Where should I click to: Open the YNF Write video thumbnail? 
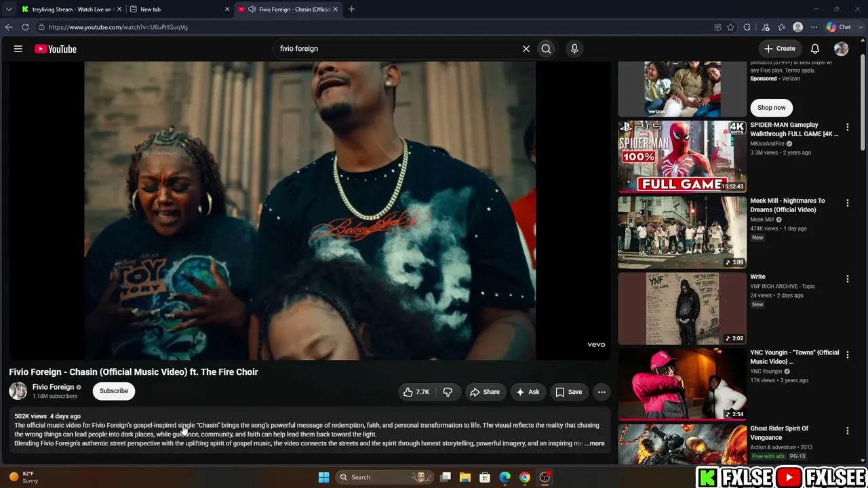682,308
